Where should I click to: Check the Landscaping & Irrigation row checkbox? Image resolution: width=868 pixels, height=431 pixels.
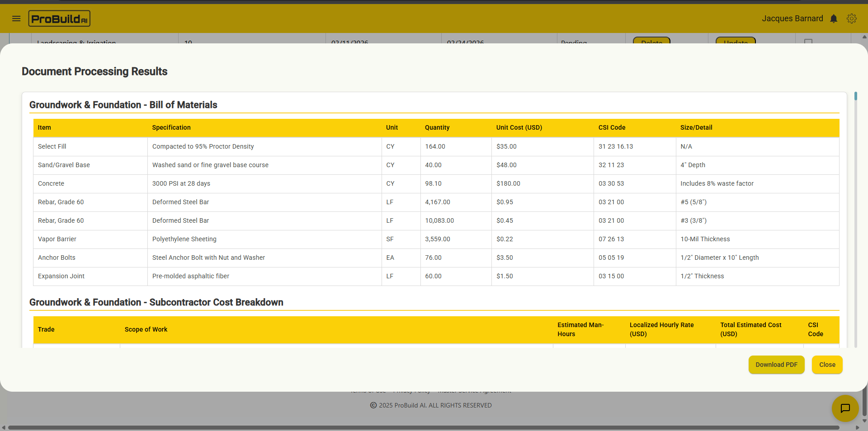pos(809,42)
